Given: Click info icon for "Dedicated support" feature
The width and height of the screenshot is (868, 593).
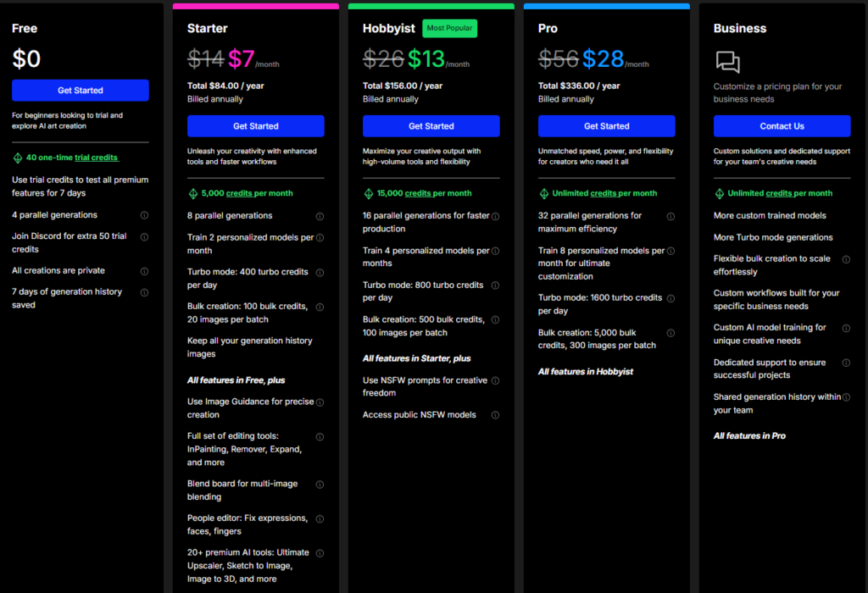Looking at the screenshot, I should (x=846, y=363).
